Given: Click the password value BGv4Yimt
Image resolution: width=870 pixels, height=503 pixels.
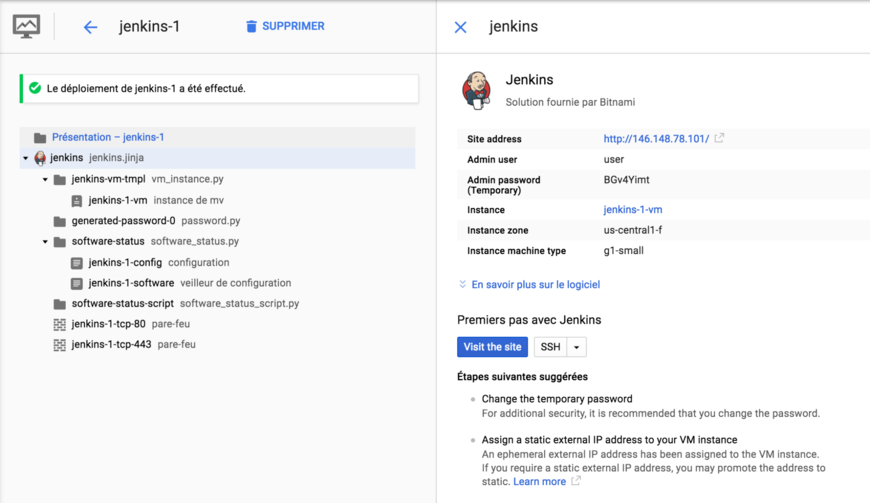Looking at the screenshot, I should pos(626,180).
